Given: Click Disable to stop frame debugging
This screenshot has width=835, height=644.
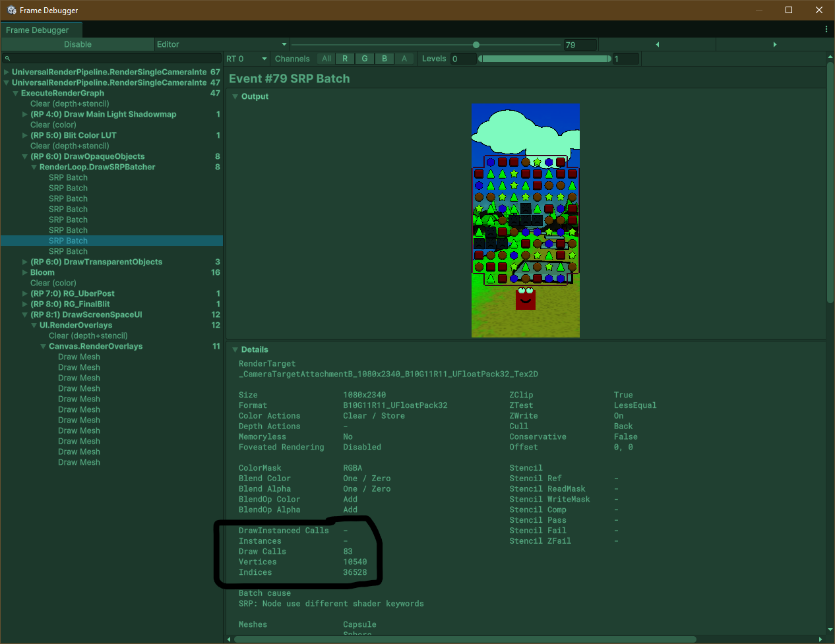Looking at the screenshot, I should click(78, 44).
